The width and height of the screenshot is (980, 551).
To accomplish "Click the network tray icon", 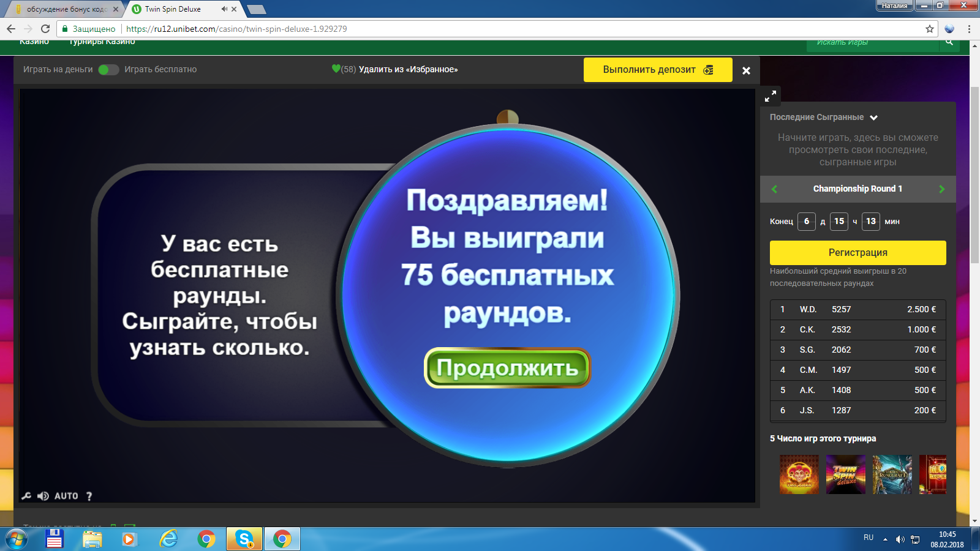I will click(x=915, y=539).
